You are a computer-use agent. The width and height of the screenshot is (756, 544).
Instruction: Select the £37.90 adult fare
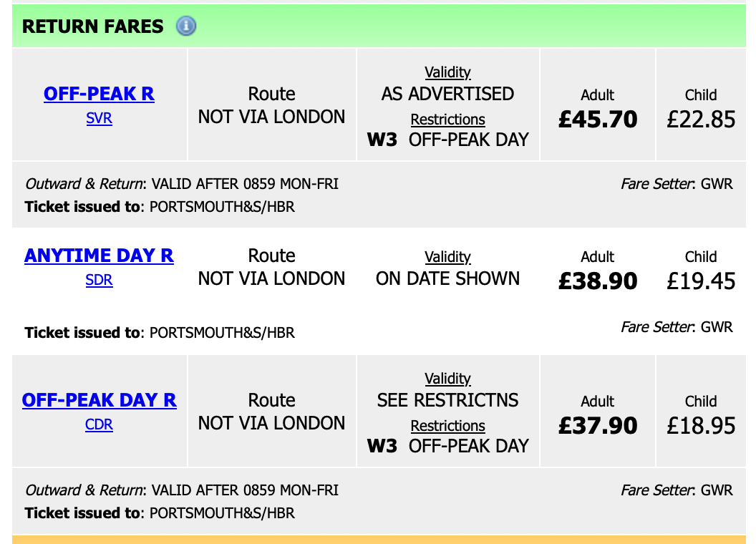coord(597,425)
